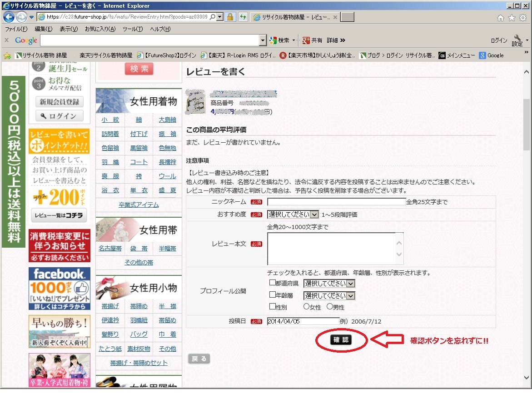Image resolution: width=532 pixels, height=409 pixels.
Task: Open the お気に入り(A) menu
Action: tap(100, 29)
